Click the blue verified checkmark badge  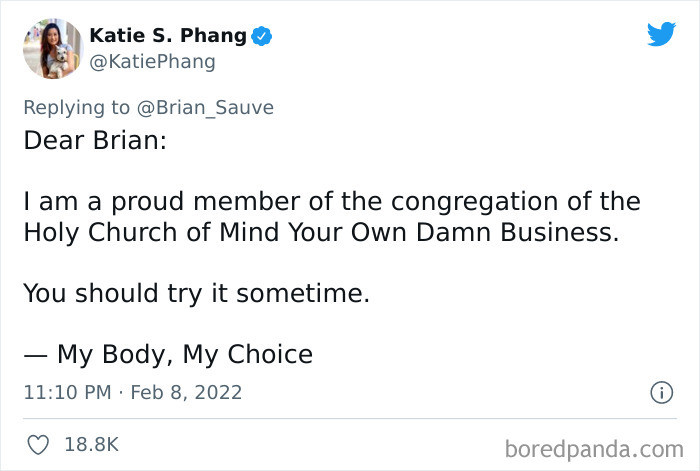click(x=262, y=36)
